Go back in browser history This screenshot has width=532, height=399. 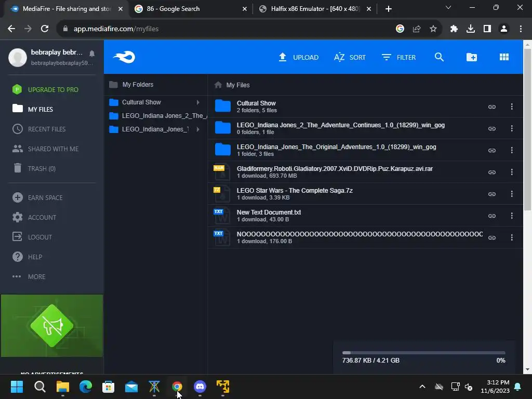[x=11, y=29]
